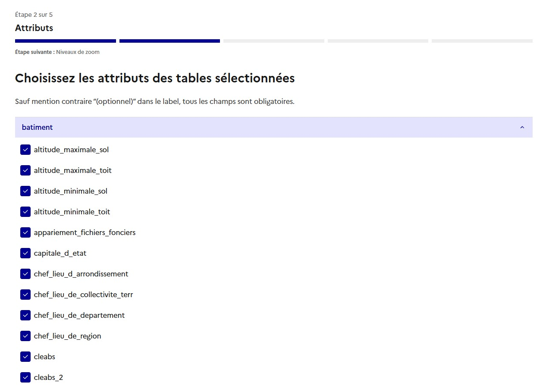
Task: Click the Attributs step title
Action: pos(34,28)
